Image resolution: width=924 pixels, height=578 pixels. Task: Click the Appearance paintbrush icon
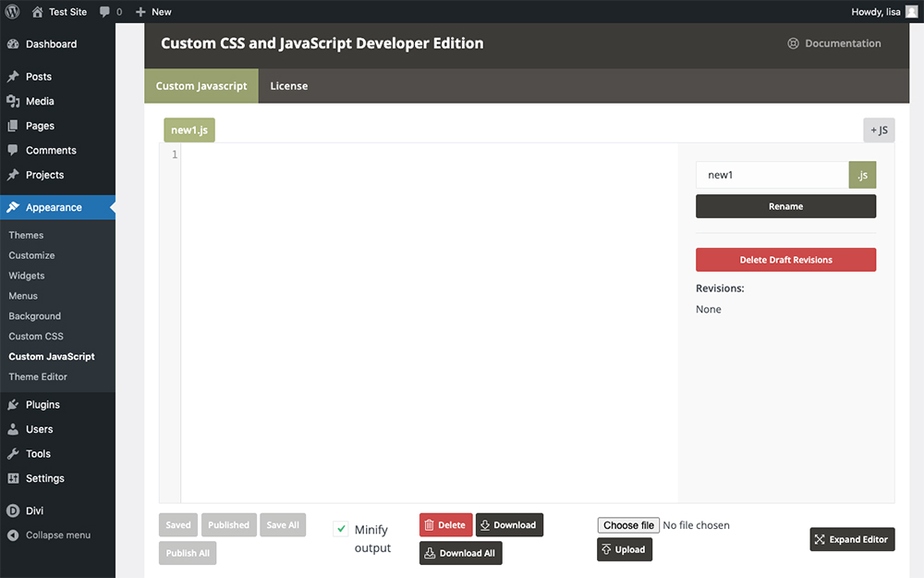[13, 207]
